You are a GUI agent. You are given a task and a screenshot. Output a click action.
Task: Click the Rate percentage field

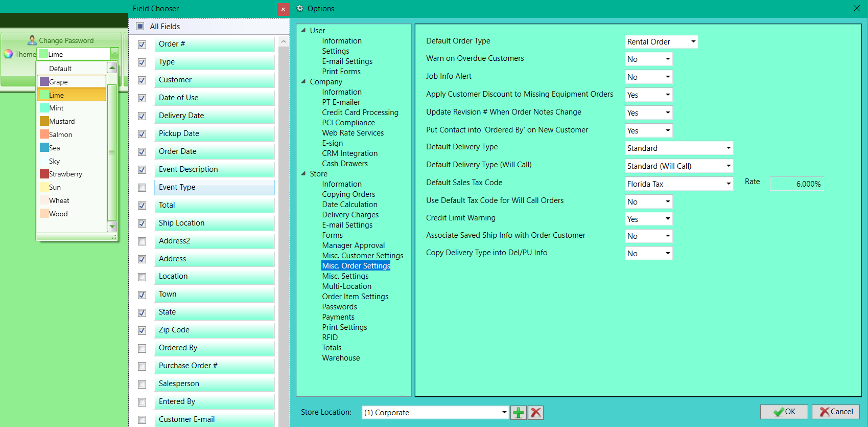(x=797, y=184)
